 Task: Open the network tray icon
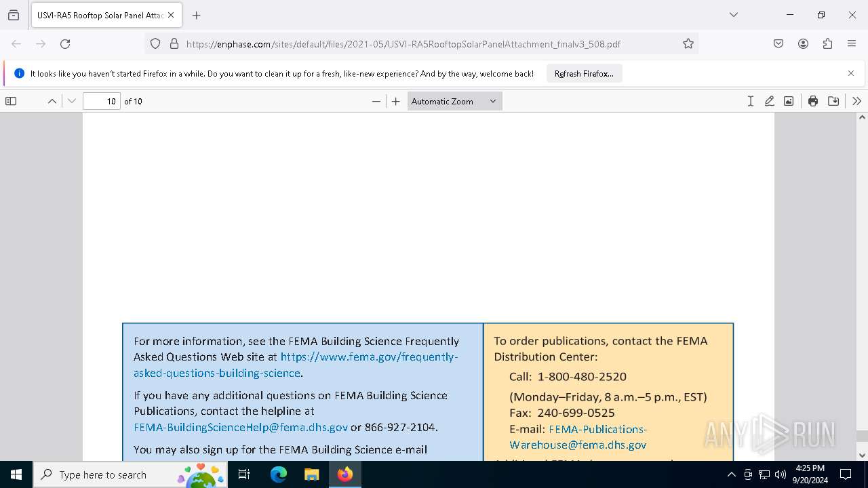pos(764,474)
